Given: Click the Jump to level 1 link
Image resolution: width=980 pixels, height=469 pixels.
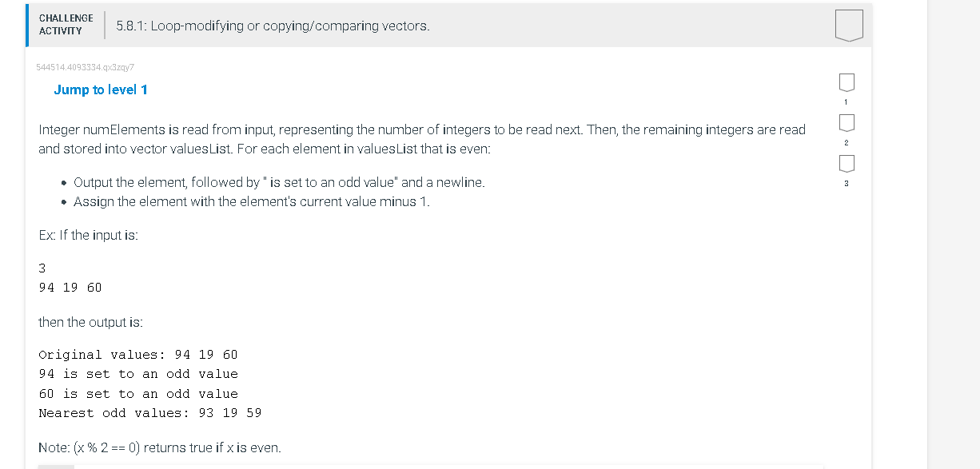Looking at the screenshot, I should (101, 89).
